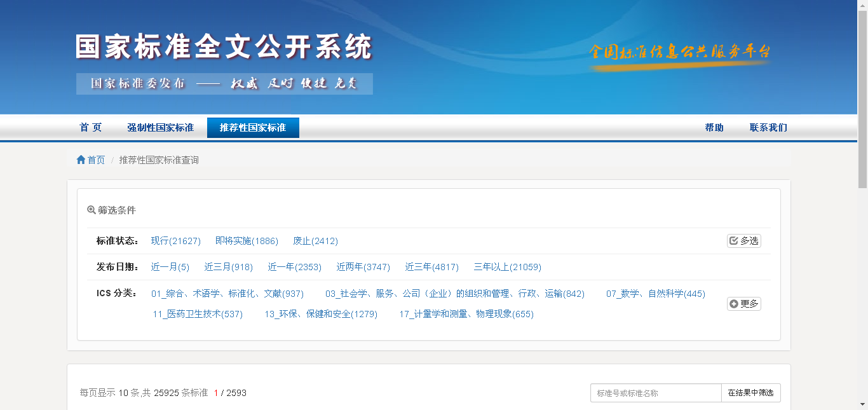Select ICS 01_综合、术语学、标准化、文献(937)
Image resolution: width=868 pixels, height=410 pixels.
click(x=227, y=294)
